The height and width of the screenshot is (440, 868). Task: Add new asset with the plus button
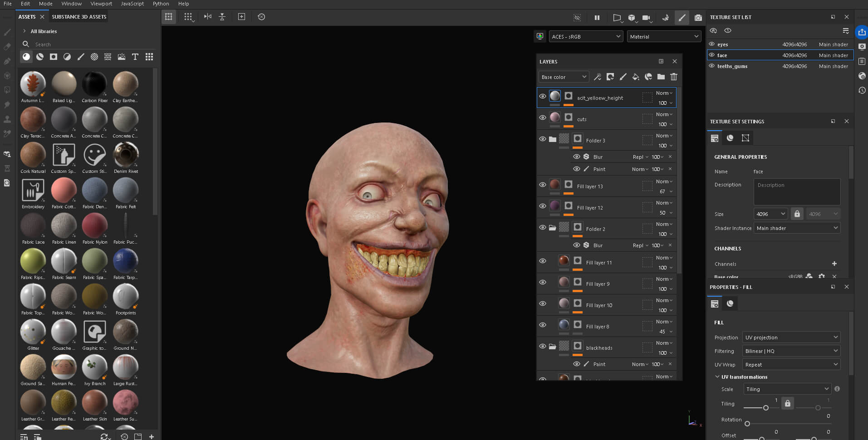point(152,436)
